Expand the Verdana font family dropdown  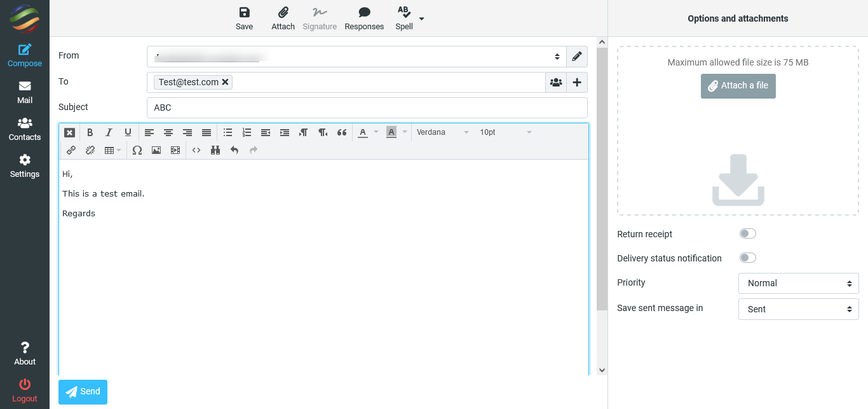(x=443, y=132)
